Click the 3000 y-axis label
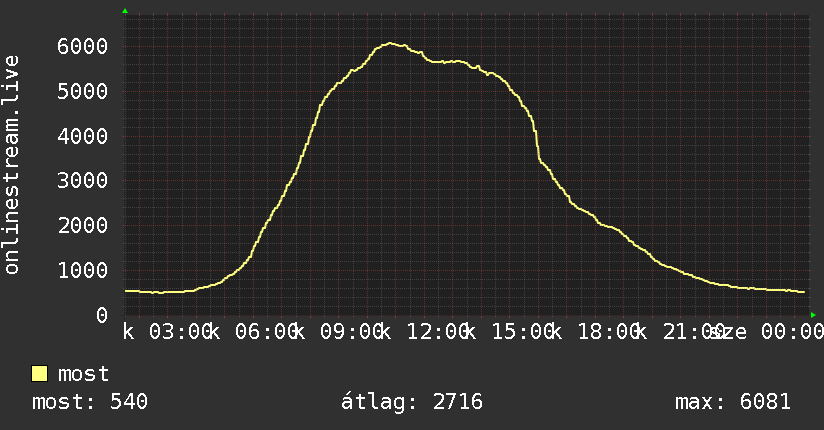This screenshot has height=430, width=824. (83, 180)
